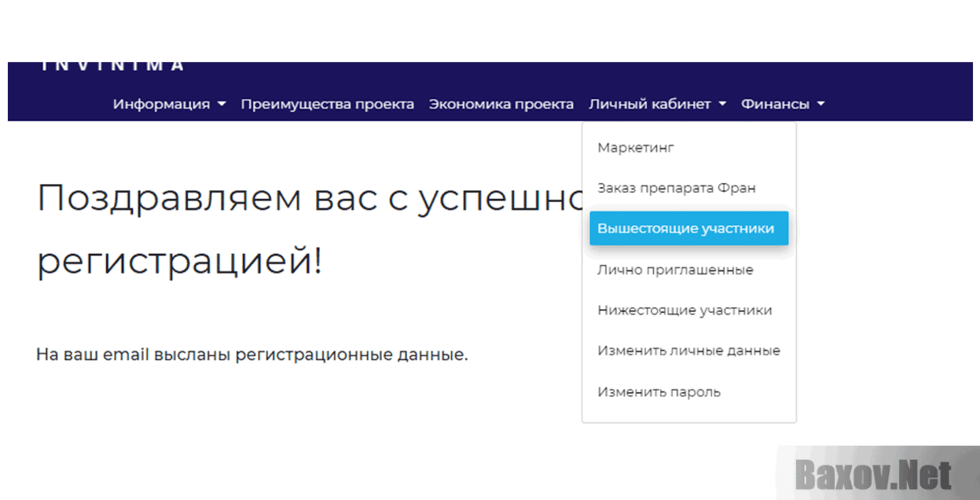Choose Нижестоящие участники in the dropdown

[685, 311]
